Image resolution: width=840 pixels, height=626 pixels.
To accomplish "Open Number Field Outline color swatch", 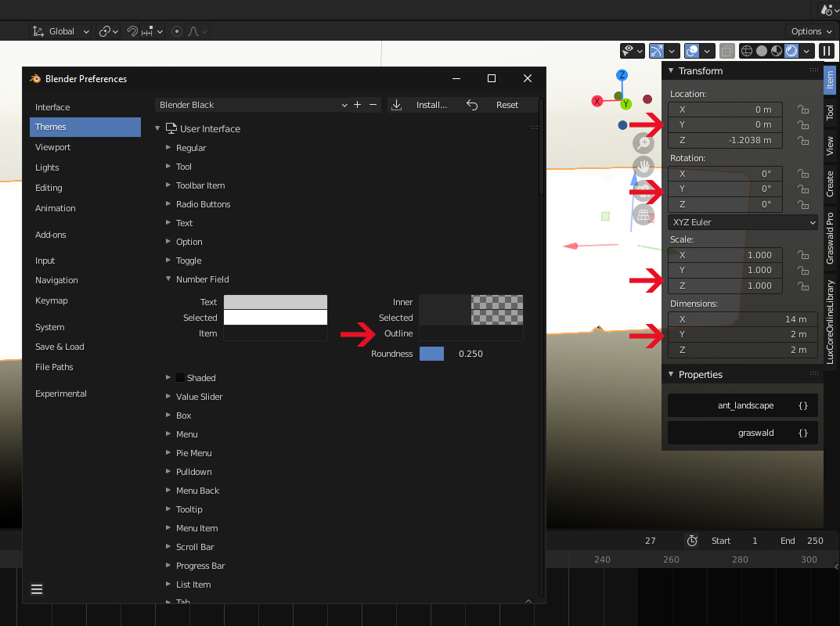I will (x=471, y=333).
